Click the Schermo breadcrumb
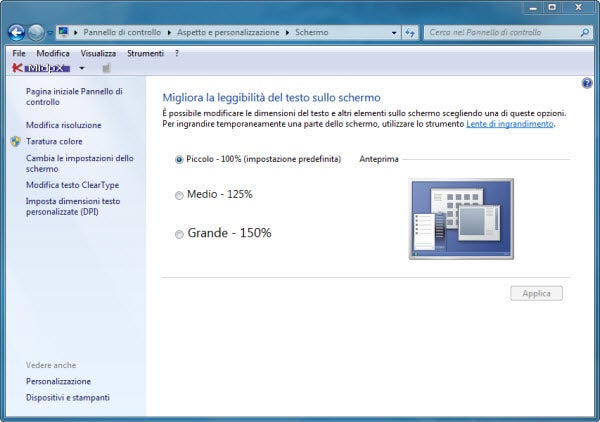Screen dimensions: 600x422 311,33
